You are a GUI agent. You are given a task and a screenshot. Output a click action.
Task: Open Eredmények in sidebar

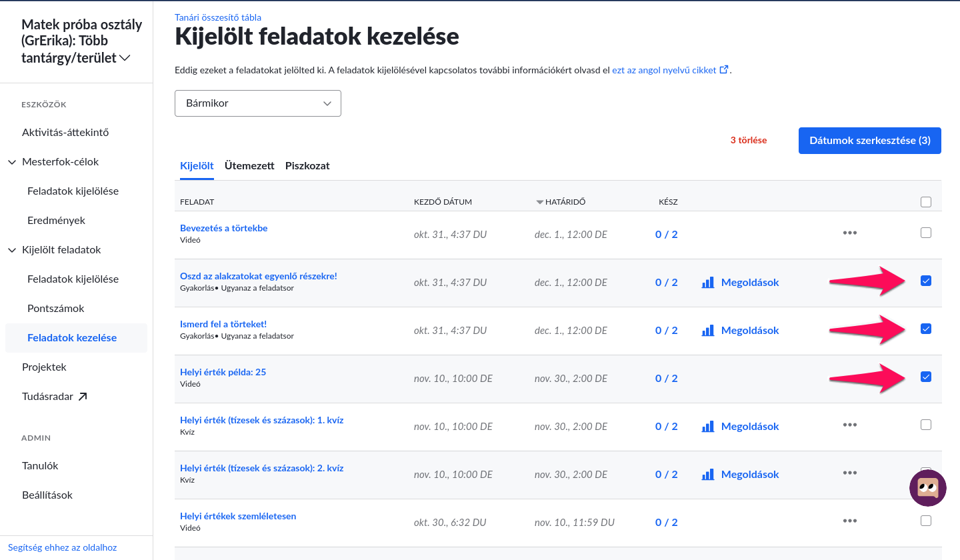click(x=56, y=221)
